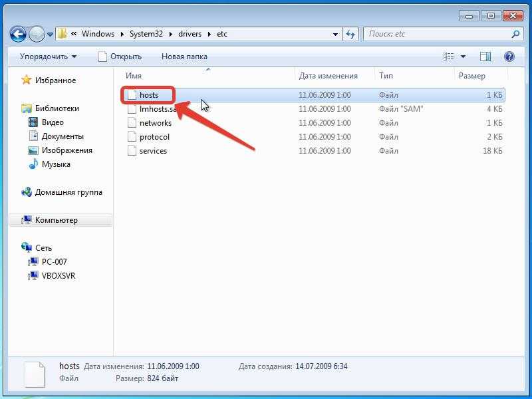Viewport: 532px width, 399px height.
Task: Select Компьютер in navigation pane
Action: [60, 220]
